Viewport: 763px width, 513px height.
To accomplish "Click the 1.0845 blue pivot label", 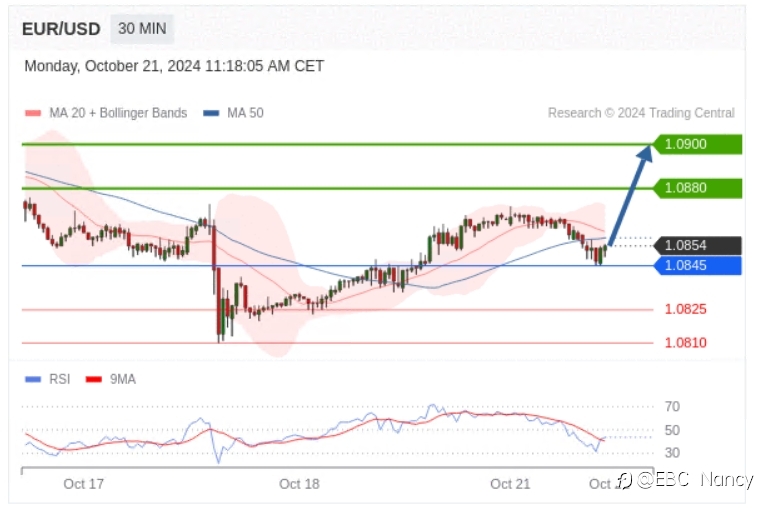I will pos(697,265).
